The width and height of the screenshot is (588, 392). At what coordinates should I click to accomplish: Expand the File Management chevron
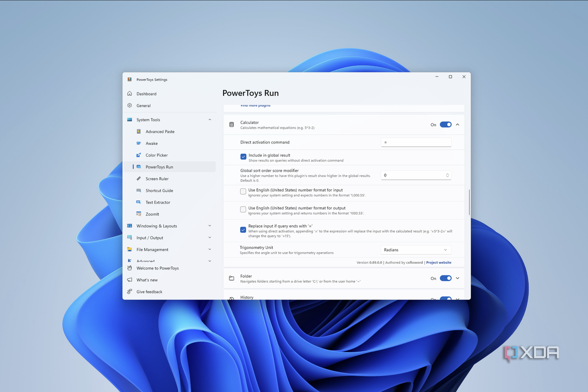[209, 249]
